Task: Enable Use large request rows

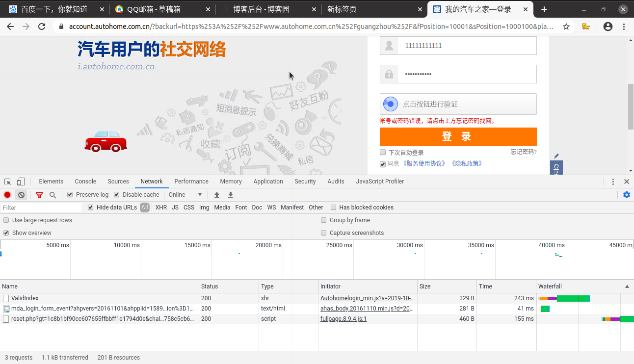Action: (x=6, y=220)
